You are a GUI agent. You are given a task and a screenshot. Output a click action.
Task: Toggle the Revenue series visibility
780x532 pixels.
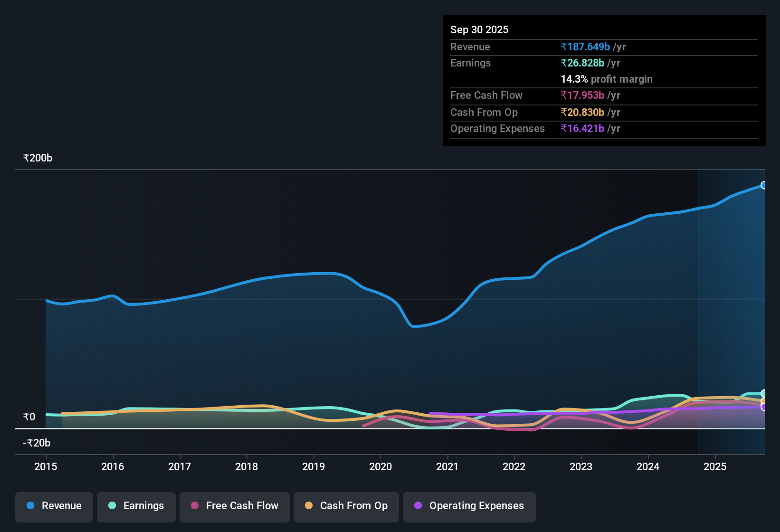click(54, 506)
